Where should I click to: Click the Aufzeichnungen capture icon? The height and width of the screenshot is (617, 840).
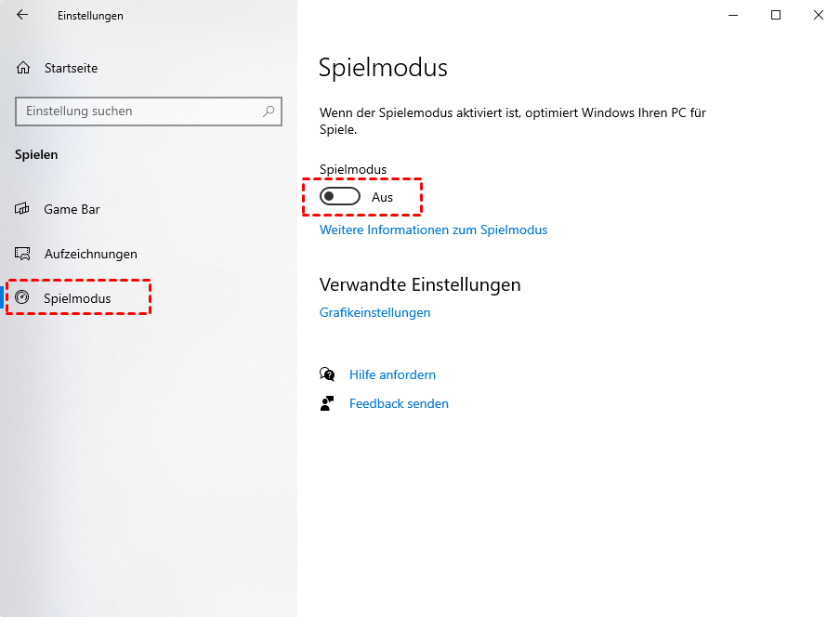(x=23, y=254)
